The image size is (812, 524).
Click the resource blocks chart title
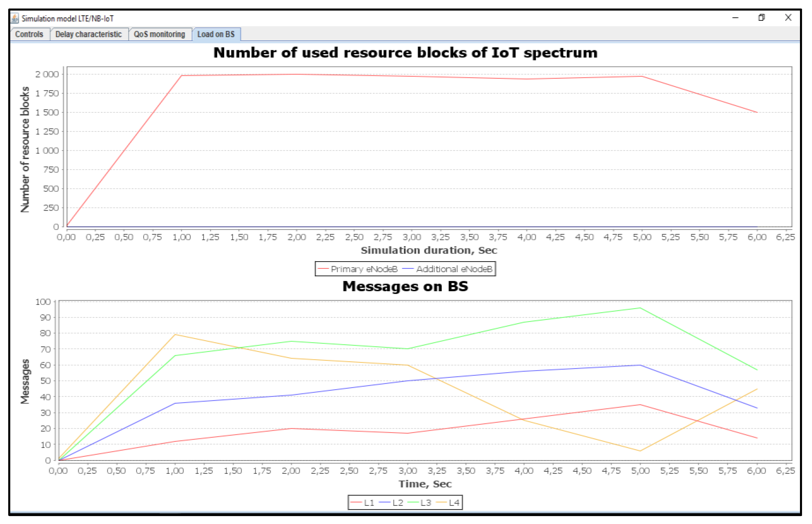[x=405, y=53]
